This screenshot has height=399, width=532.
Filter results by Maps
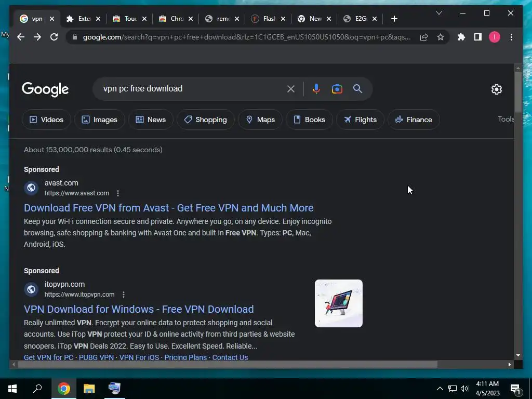click(x=260, y=119)
